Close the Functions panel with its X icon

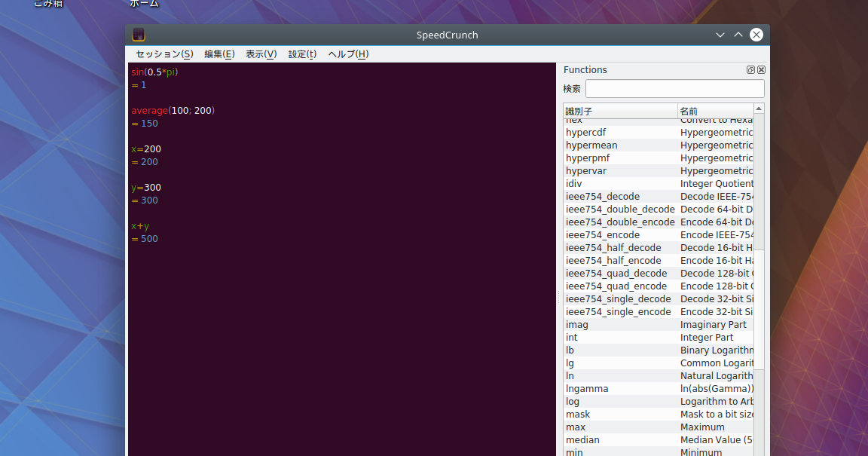761,69
